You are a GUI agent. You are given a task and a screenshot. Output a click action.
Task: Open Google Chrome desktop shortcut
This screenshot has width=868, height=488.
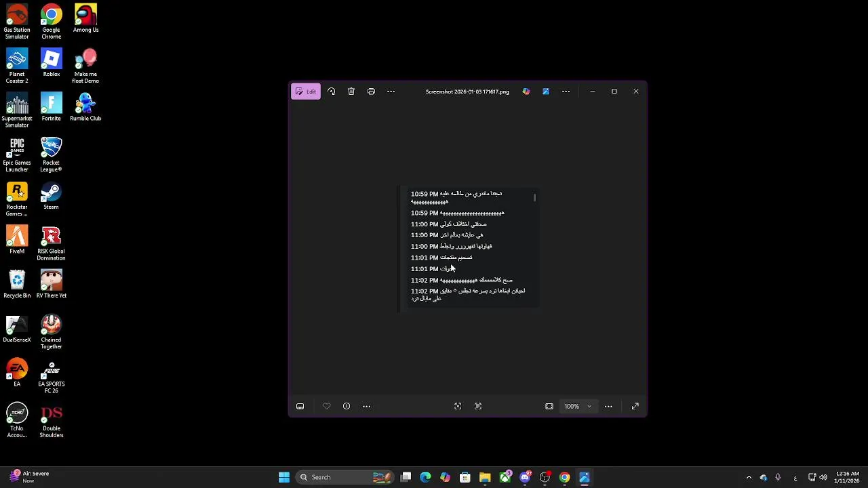(x=52, y=22)
